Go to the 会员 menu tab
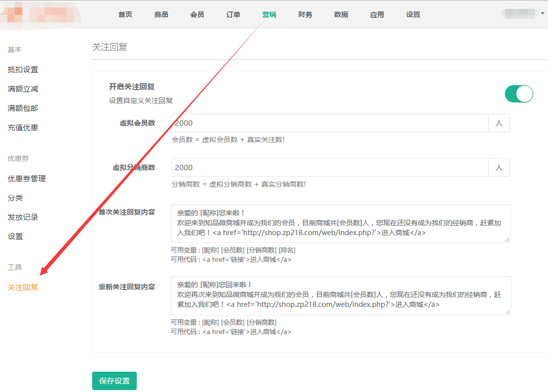Image resolution: width=548 pixels, height=392 pixels. 197,14
